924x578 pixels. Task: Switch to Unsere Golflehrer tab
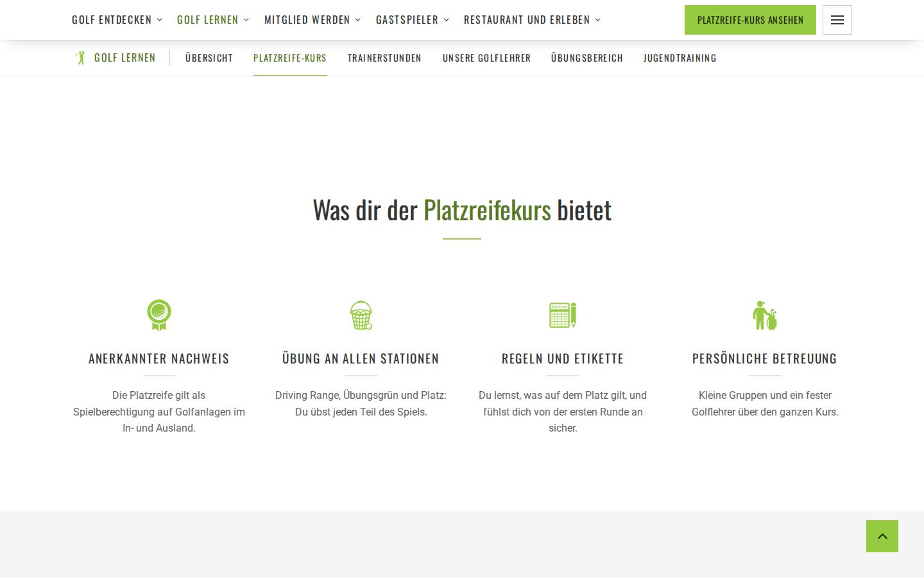click(486, 58)
